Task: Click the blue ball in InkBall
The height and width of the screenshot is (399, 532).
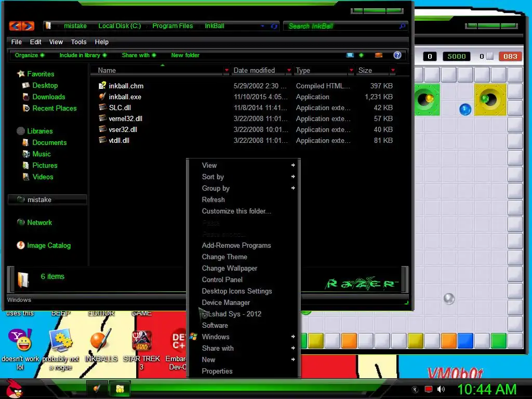Action: [x=465, y=109]
